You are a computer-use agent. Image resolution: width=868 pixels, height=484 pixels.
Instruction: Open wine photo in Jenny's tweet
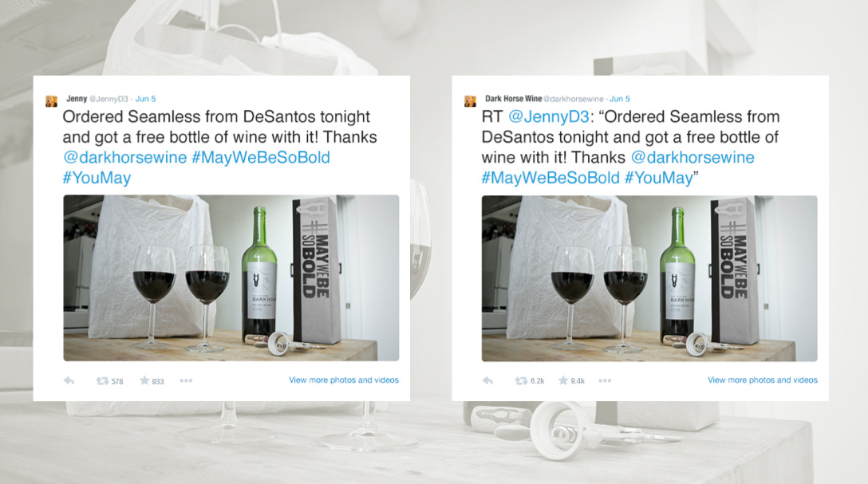[231, 277]
